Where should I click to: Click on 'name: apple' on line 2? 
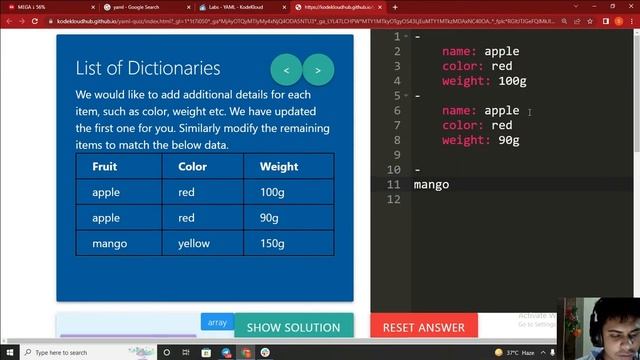pyautogui.click(x=480, y=51)
